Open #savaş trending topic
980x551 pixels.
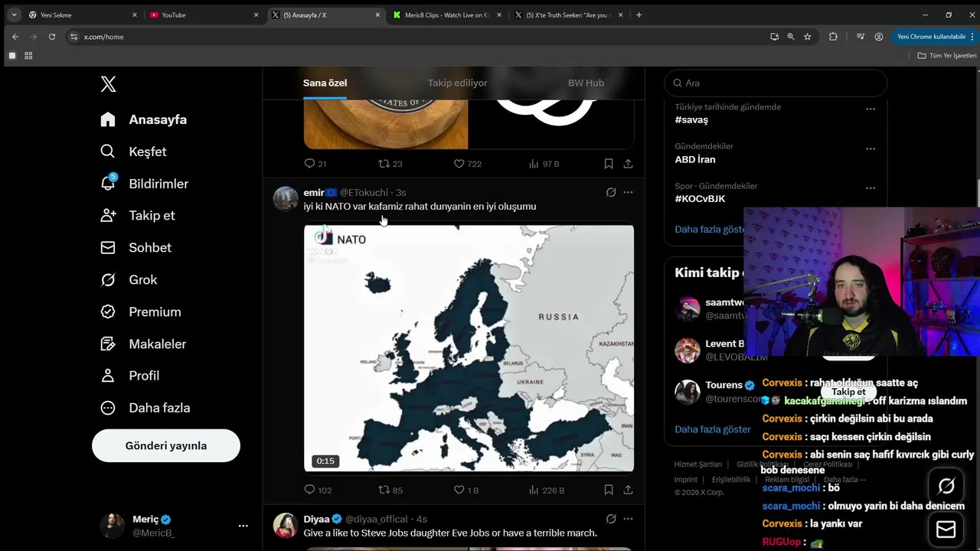point(691,120)
